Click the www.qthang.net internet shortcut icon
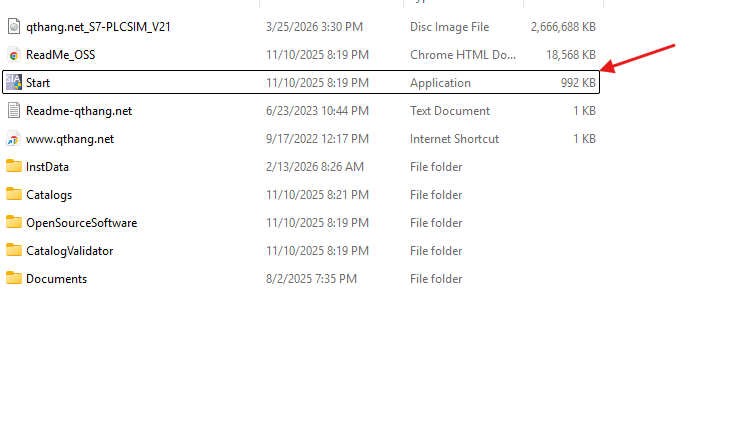 [x=14, y=139]
